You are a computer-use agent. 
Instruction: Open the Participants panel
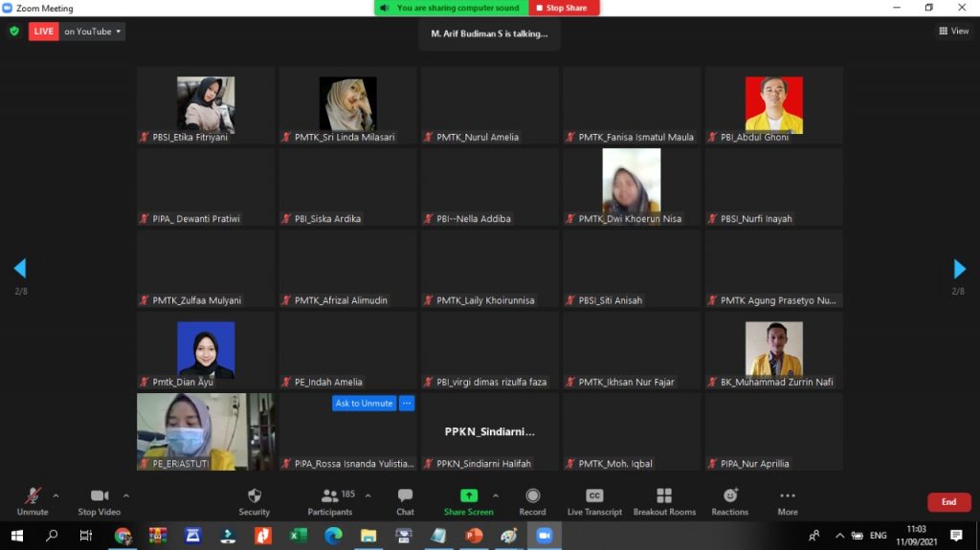(330, 496)
